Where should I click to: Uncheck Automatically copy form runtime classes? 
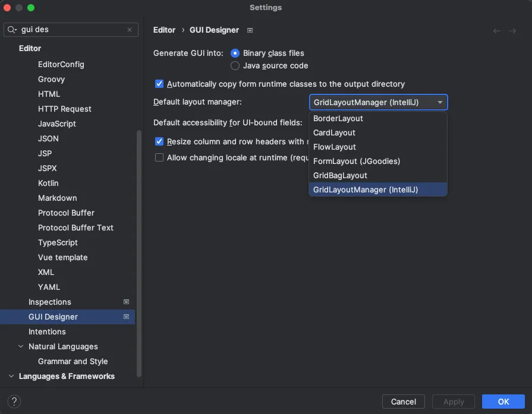(159, 84)
